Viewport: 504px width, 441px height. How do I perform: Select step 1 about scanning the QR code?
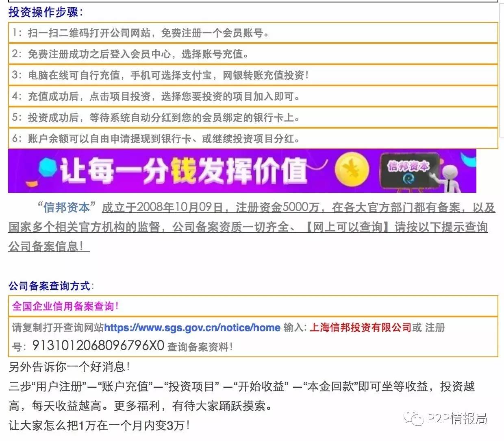point(253,33)
